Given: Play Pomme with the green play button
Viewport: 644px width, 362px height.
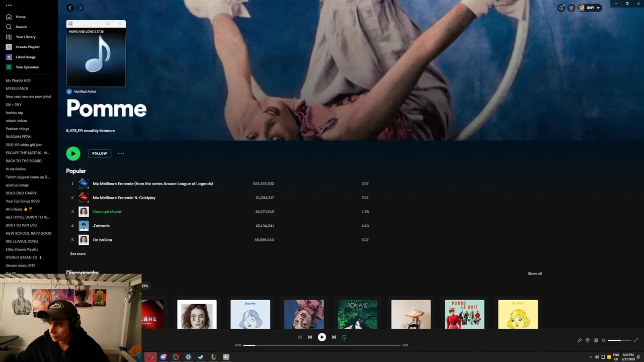Looking at the screenshot, I should click(x=73, y=153).
